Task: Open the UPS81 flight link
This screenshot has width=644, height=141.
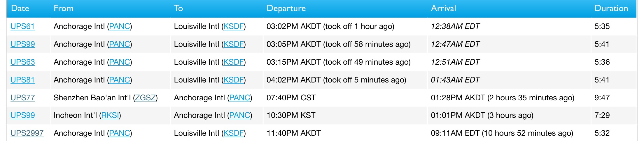Action: [22, 80]
